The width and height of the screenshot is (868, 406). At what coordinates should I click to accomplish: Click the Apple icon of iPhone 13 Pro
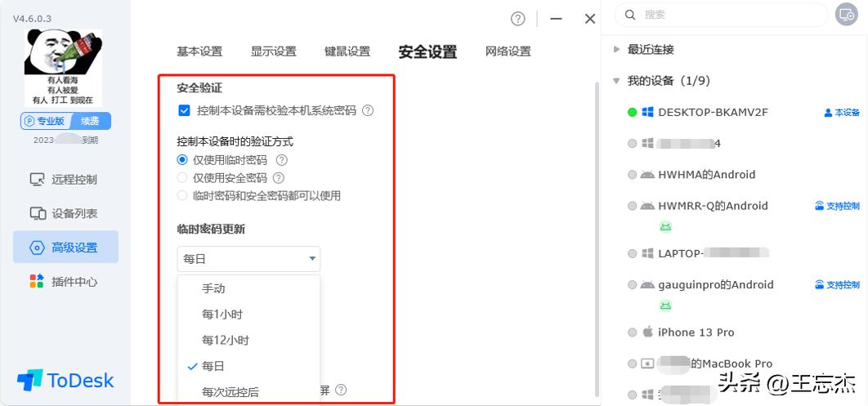tap(647, 332)
